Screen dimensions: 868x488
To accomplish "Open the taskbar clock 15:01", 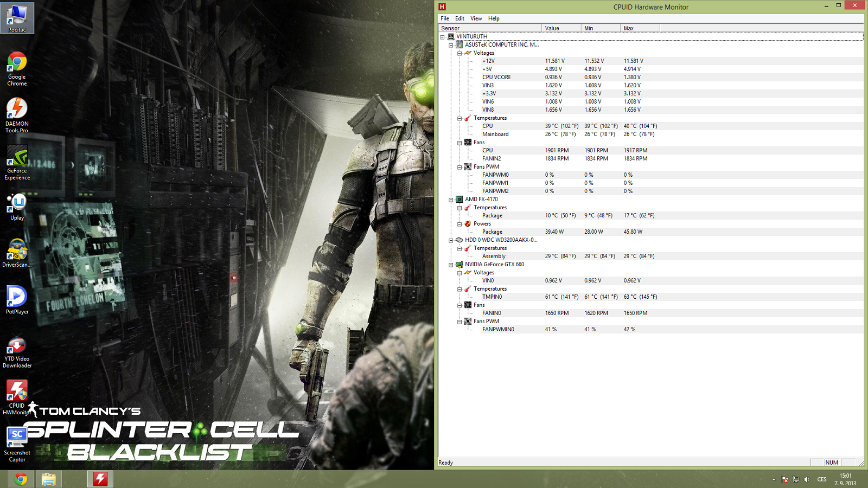I will click(x=845, y=479).
